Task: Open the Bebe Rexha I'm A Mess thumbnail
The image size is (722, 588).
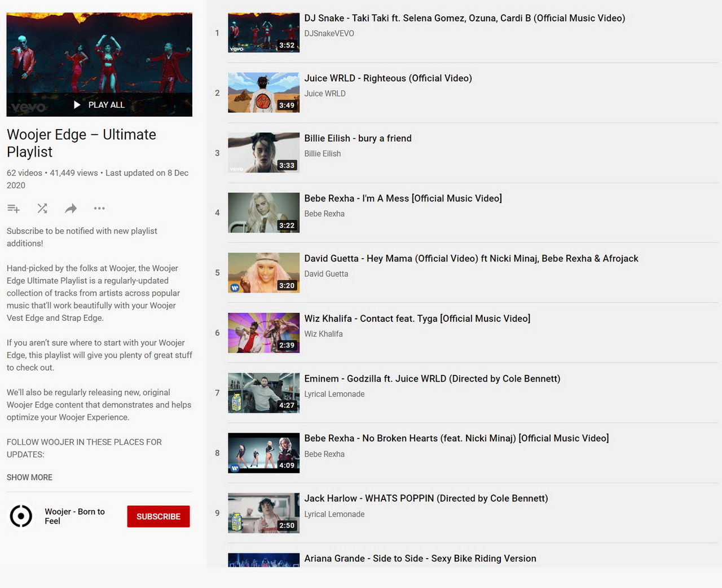Action: 263,213
